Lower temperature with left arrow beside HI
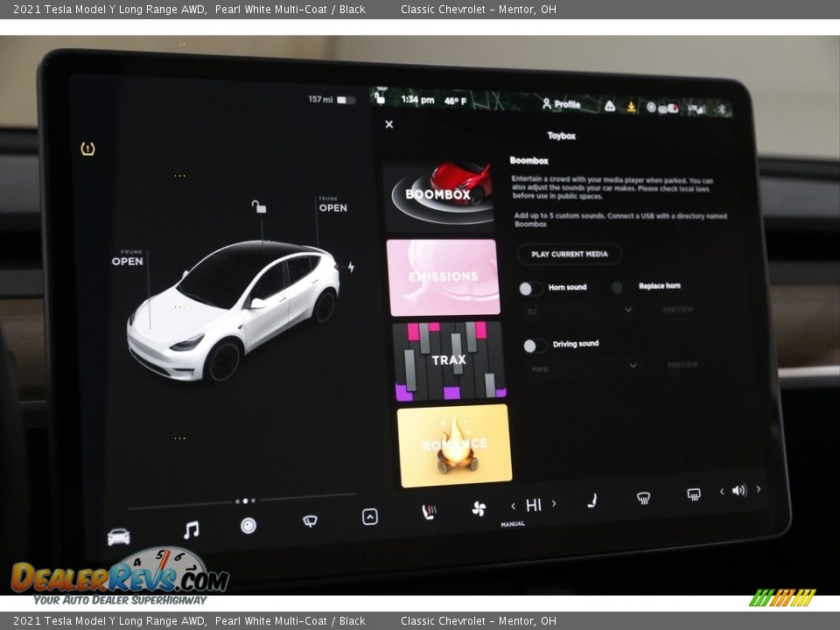Screen dimensions: 840x630 (514, 506)
